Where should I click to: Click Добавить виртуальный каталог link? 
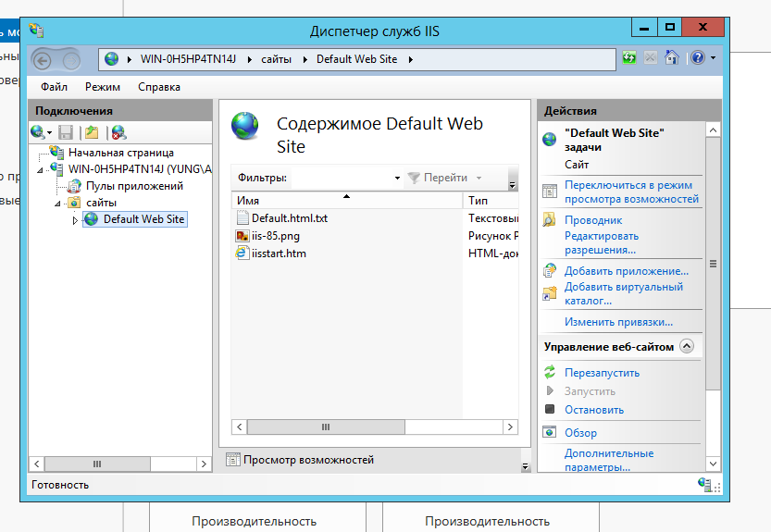tap(624, 293)
